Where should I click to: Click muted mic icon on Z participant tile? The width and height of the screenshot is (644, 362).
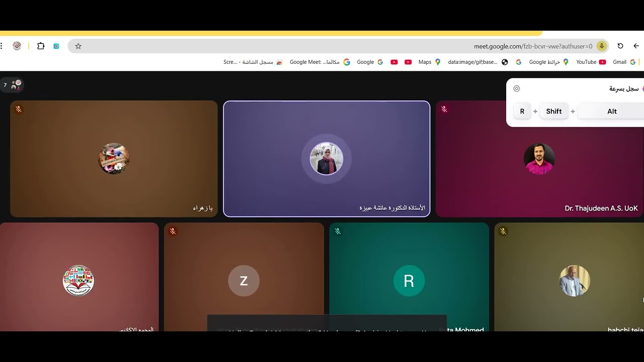(173, 231)
